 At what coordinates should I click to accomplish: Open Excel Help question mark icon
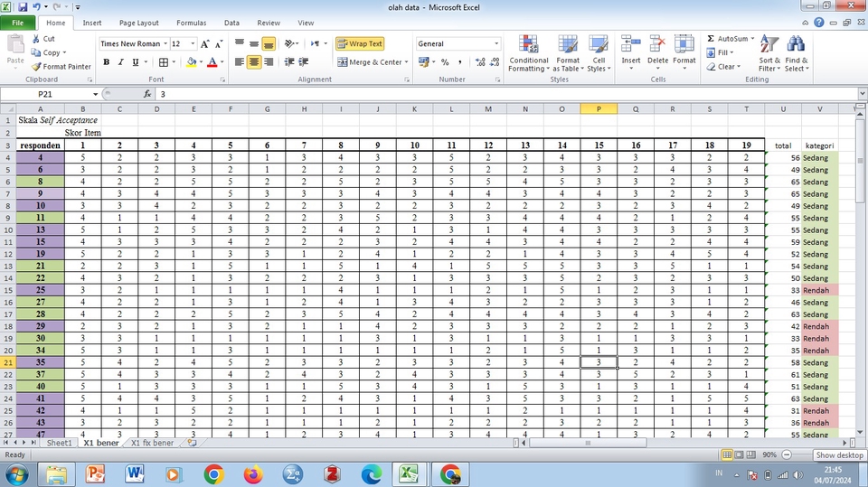pos(819,23)
